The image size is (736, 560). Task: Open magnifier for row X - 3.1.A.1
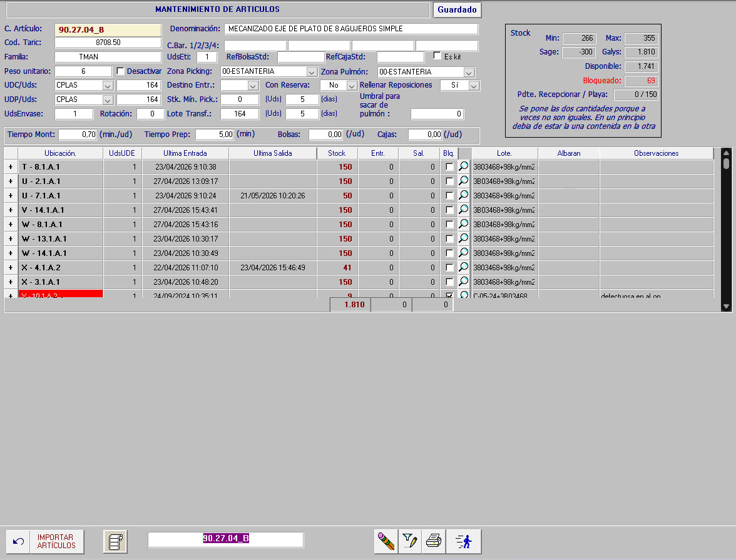(464, 282)
